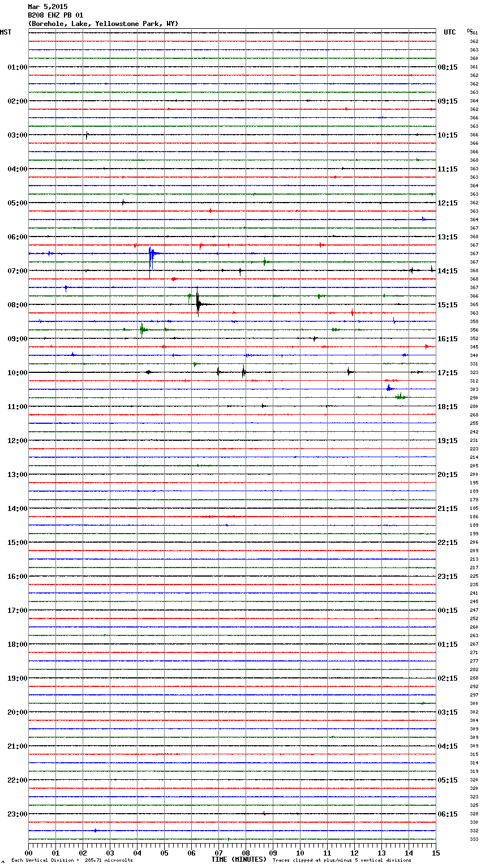Select the '02:00' MST time label
The height and width of the screenshot is (868, 481).
18,101
